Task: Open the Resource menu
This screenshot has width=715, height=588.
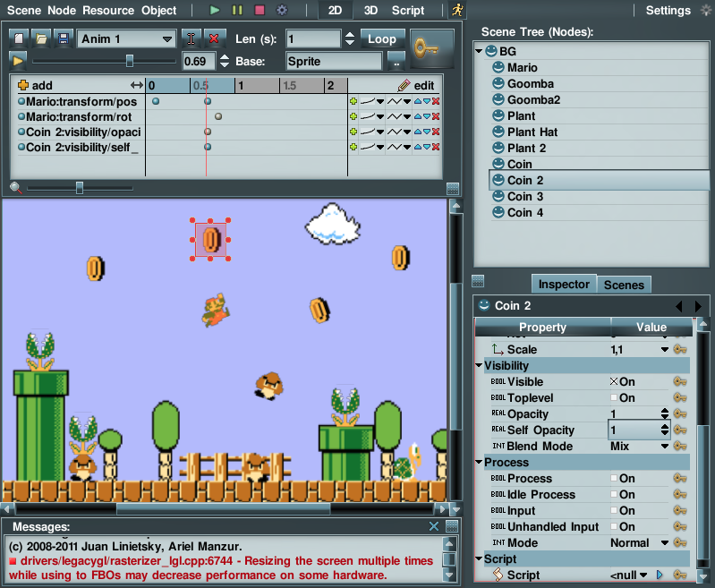Action: [x=108, y=10]
